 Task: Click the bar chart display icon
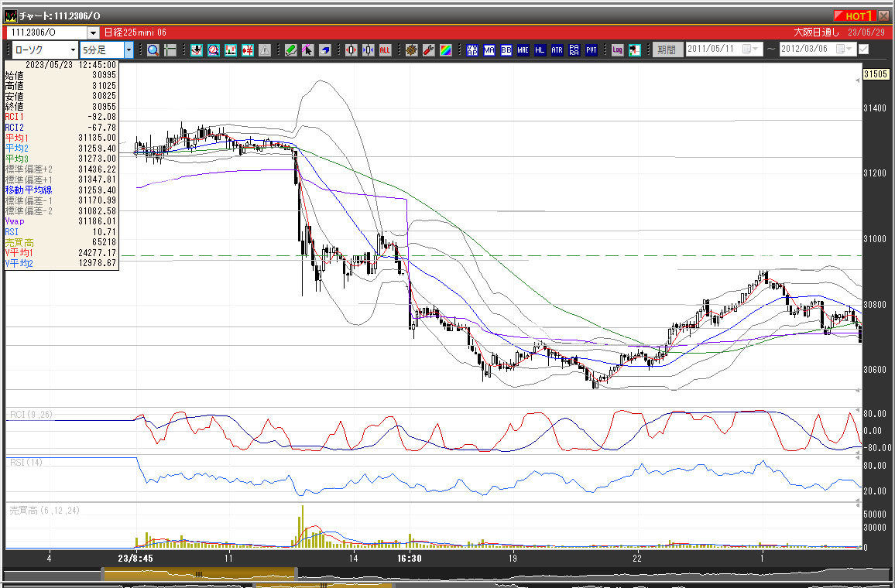pyautogui.click(x=231, y=50)
